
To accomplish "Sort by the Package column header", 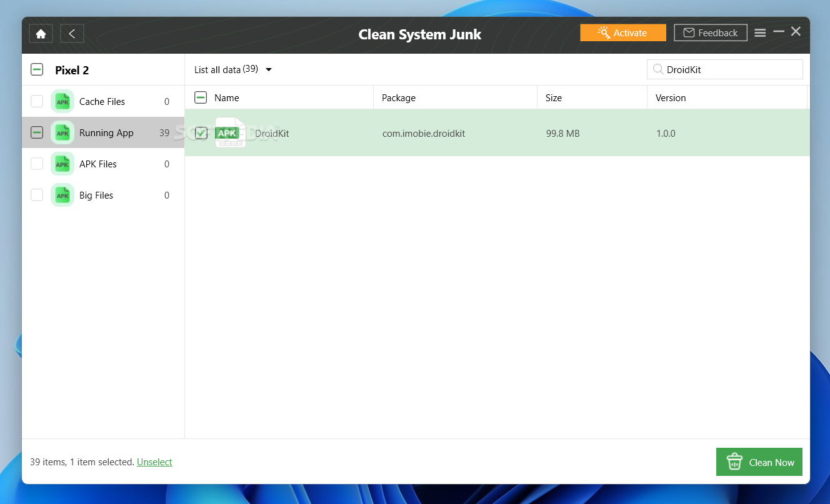I will 399,97.
